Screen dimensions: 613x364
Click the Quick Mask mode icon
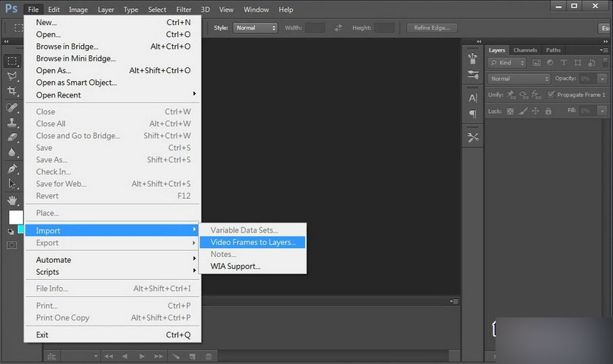coord(12,245)
